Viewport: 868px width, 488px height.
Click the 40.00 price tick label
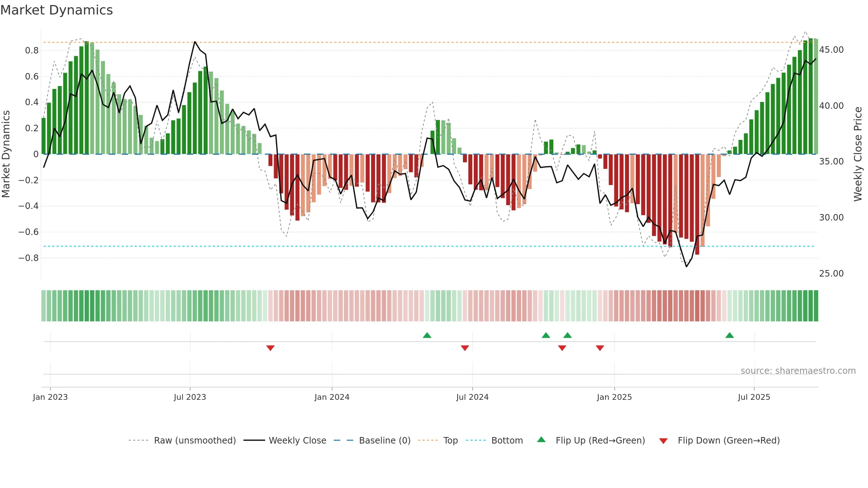coord(831,106)
